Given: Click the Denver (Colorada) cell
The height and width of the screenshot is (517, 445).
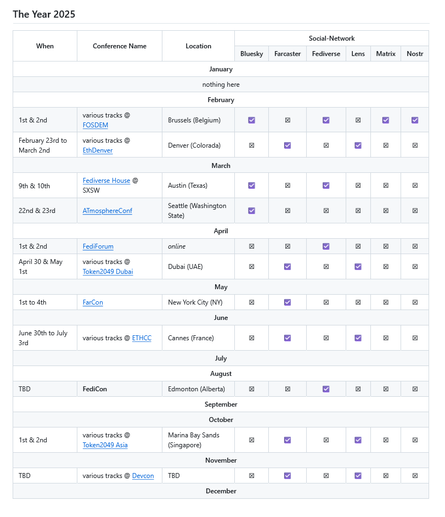Looking at the screenshot, I should tap(198, 145).
